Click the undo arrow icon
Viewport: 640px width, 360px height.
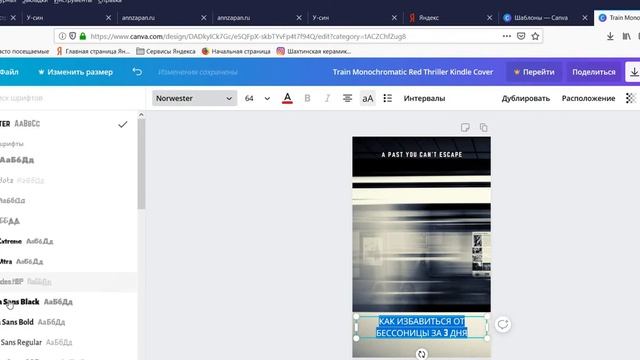point(137,72)
